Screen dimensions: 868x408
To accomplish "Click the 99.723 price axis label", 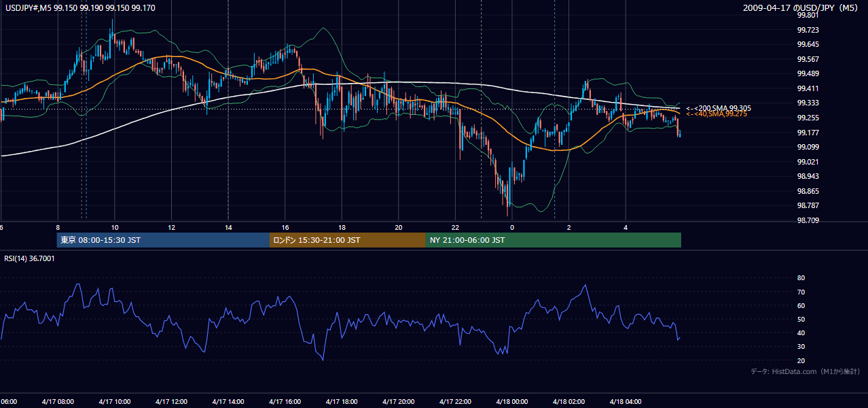I will [808, 30].
